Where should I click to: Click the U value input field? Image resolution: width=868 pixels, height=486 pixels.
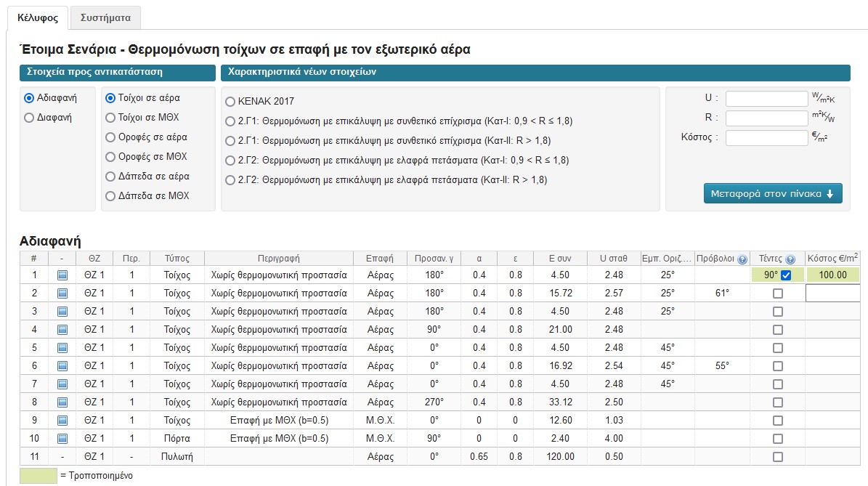pyautogui.click(x=766, y=99)
